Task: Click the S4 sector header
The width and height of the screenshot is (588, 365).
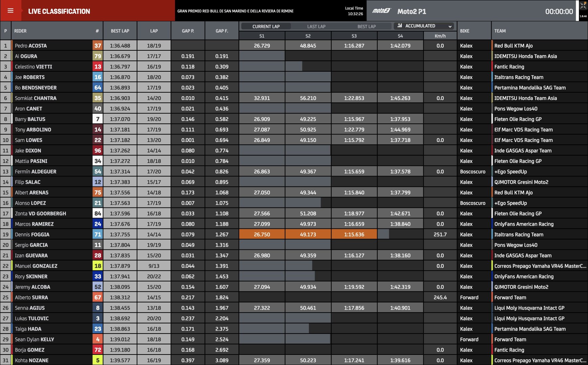Action: click(400, 36)
